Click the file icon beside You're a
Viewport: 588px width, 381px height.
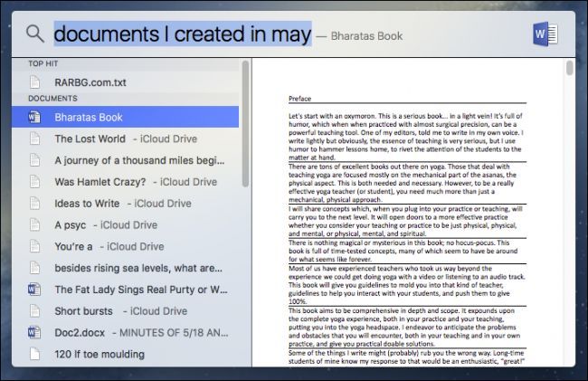point(35,246)
